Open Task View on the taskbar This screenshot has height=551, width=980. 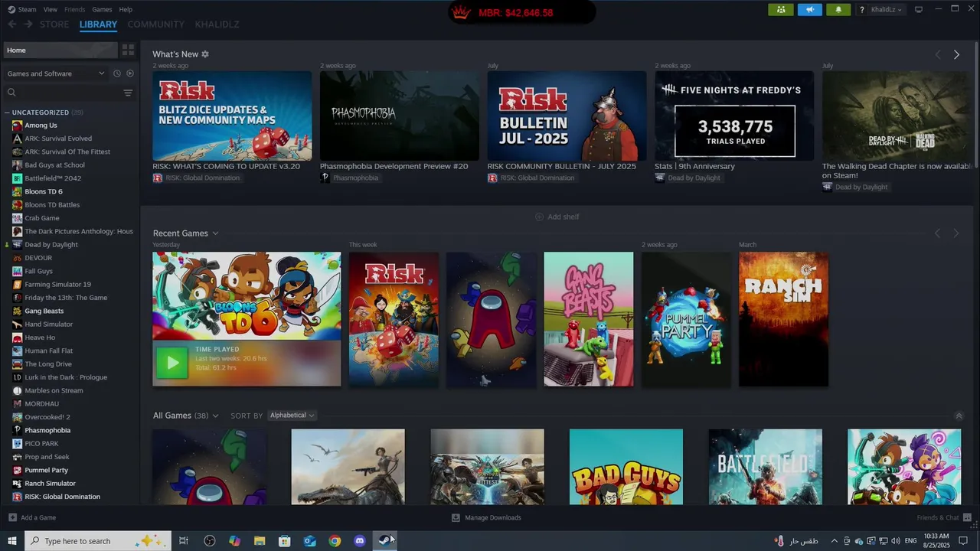[184, 541]
